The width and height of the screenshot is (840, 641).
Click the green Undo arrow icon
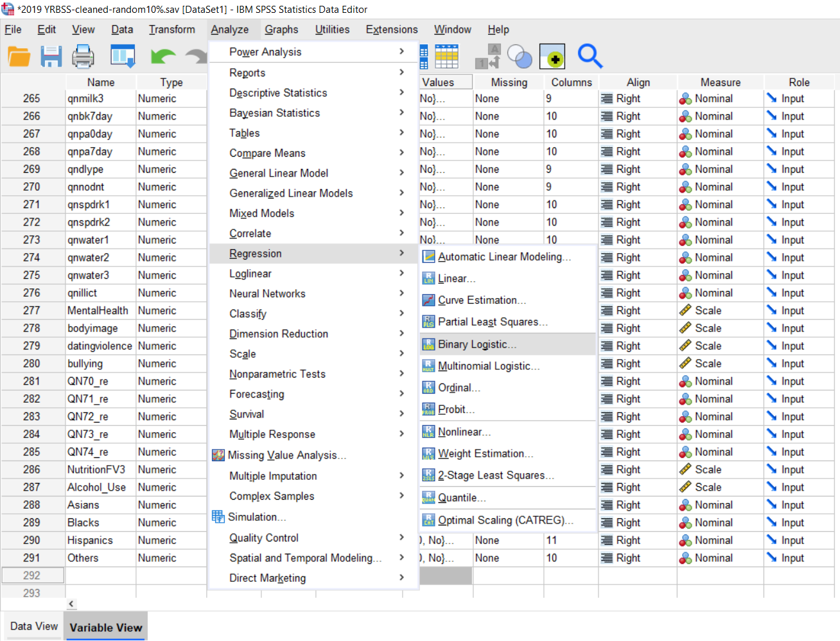coord(163,57)
